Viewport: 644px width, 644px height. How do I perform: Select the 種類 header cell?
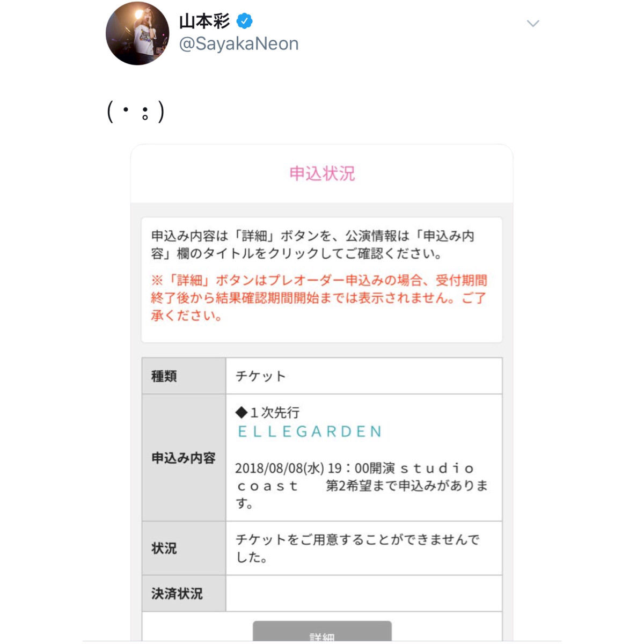(184, 376)
